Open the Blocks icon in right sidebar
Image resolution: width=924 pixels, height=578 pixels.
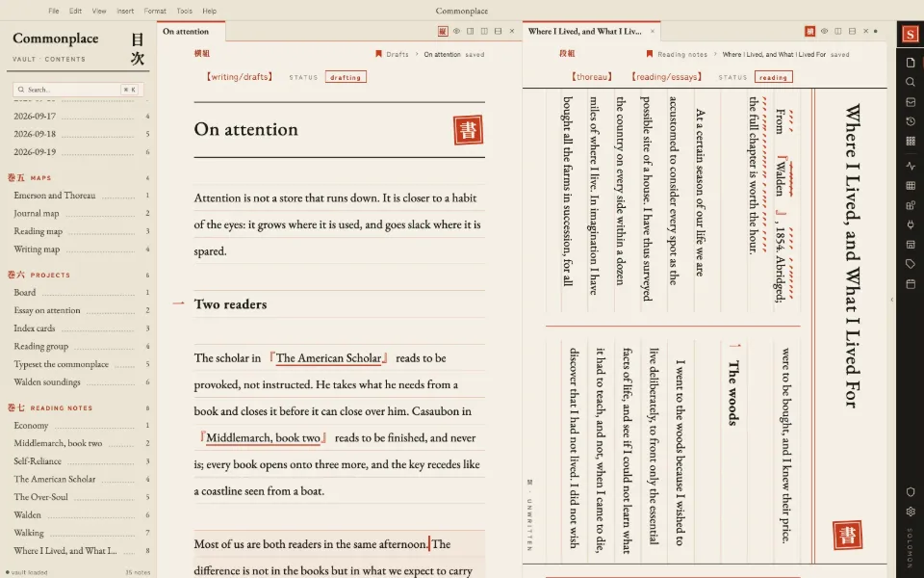pyautogui.click(x=911, y=205)
